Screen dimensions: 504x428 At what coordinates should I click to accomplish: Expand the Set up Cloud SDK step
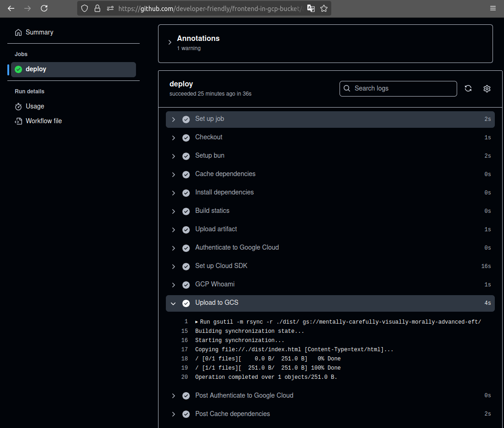174,267
